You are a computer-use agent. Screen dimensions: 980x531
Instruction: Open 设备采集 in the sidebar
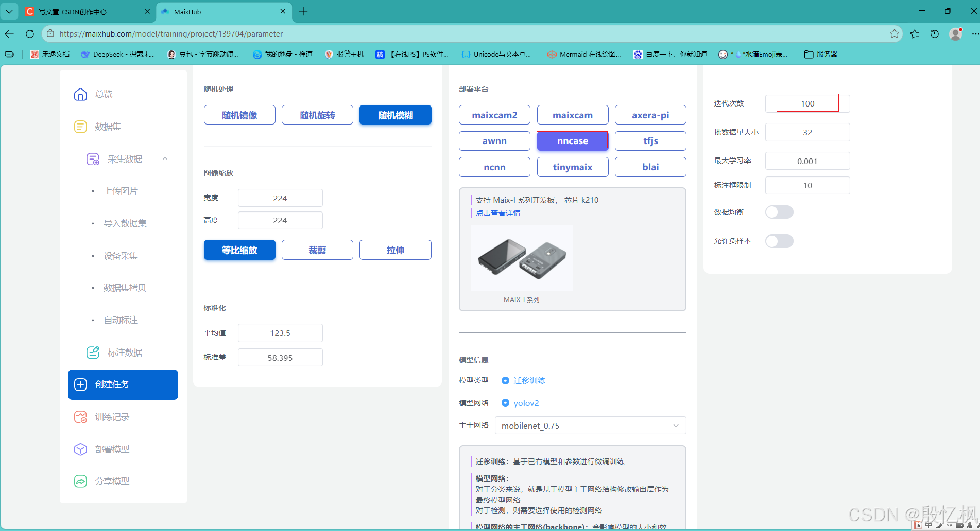(x=121, y=256)
